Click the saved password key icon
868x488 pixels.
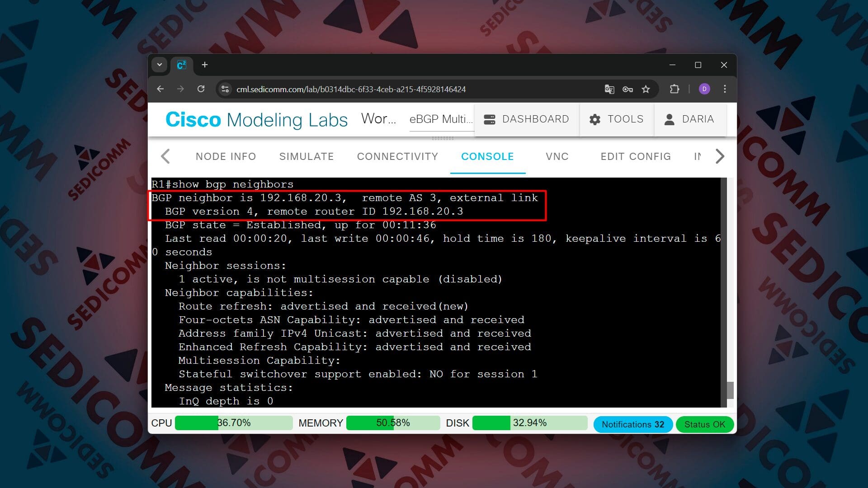(627, 89)
